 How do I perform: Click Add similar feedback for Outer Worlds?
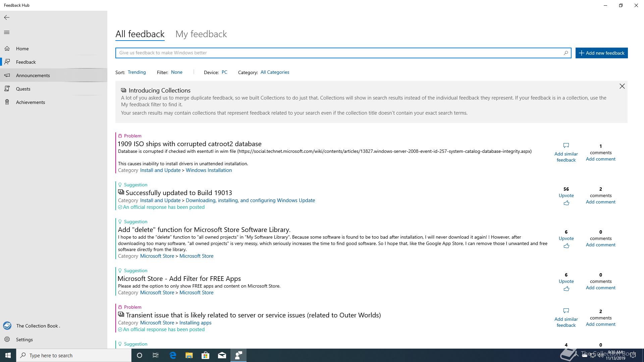[x=566, y=318]
